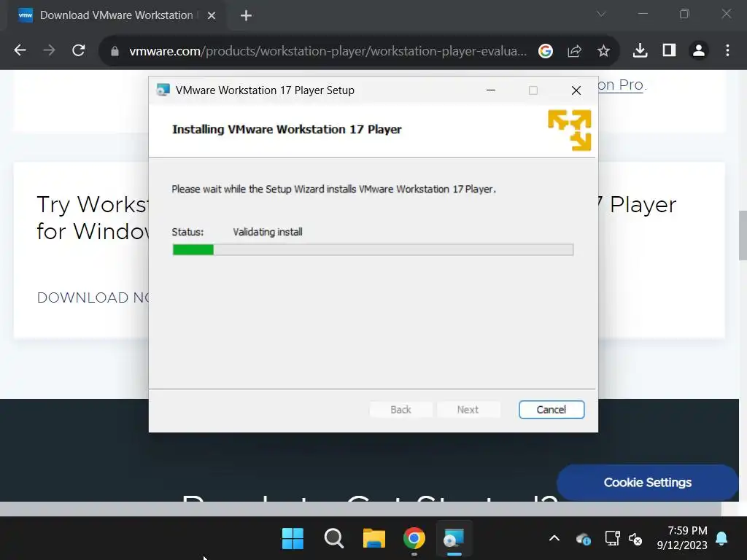Click the 'Validating install' status text
Image resolution: width=747 pixels, height=560 pixels.
coord(267,232)
